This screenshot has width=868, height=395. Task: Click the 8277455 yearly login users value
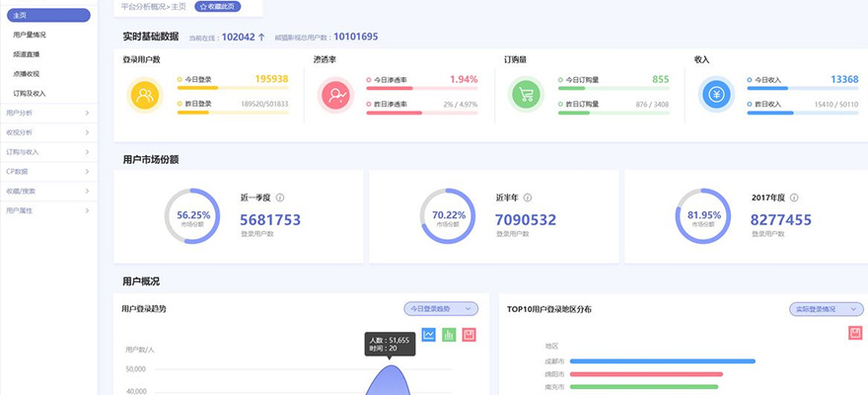coord(781,220)
